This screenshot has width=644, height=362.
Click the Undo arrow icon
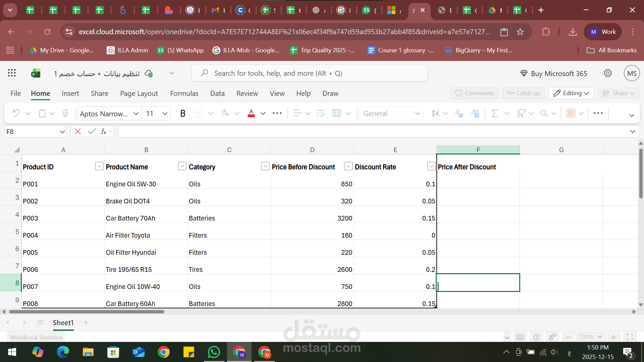click(16, 113)
